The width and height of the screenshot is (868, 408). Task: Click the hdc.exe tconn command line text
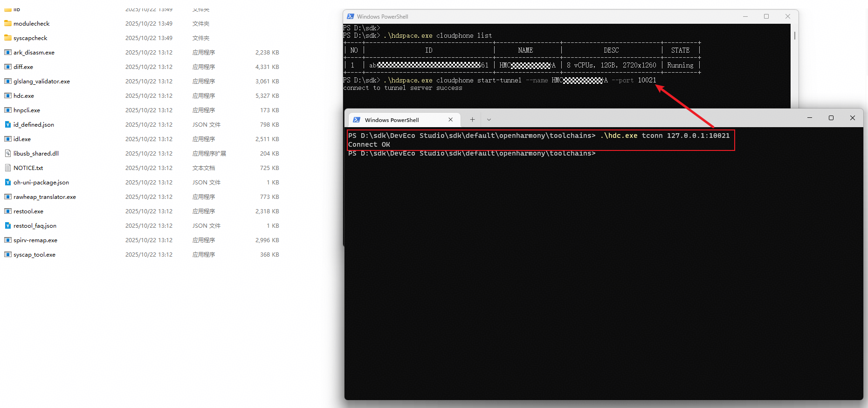coord(665,136)
